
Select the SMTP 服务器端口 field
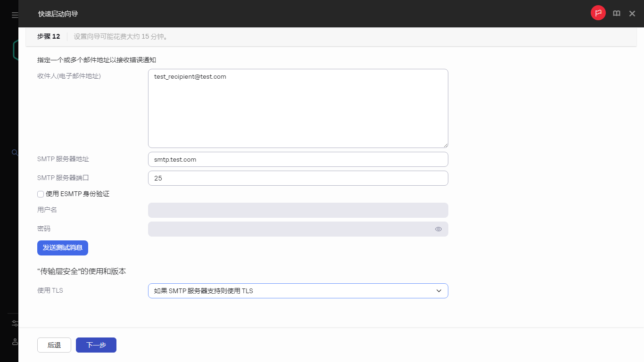point(297,178)
